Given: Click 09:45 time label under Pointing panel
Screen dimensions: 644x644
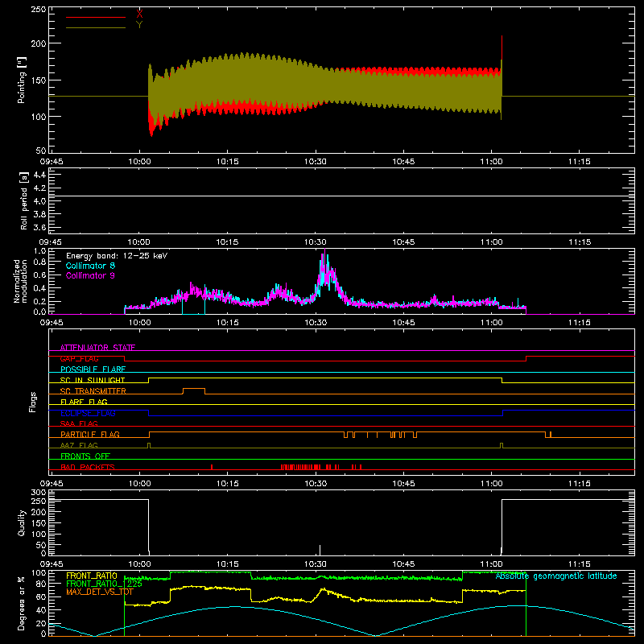Looking at the screenshot, I should click(52, 162).
